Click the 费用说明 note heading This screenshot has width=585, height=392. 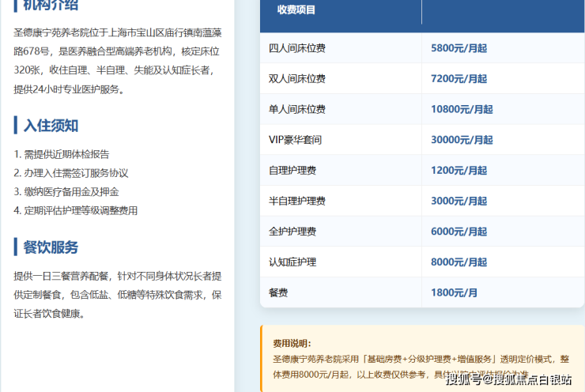click(292, 344)
